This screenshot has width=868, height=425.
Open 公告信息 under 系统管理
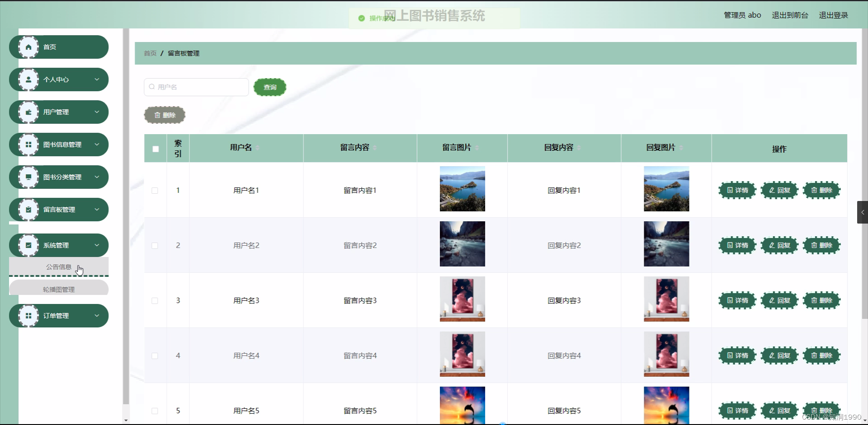tap(59, 267)
